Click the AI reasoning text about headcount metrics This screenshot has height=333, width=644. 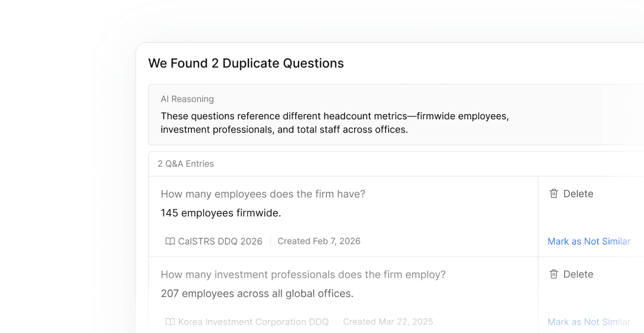335,123
